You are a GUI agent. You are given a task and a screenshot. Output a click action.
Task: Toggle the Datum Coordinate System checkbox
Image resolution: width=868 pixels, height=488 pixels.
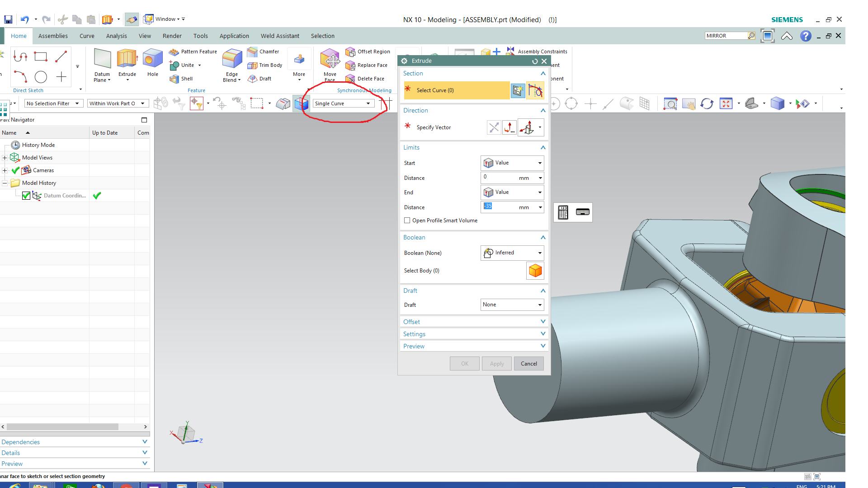26,196
